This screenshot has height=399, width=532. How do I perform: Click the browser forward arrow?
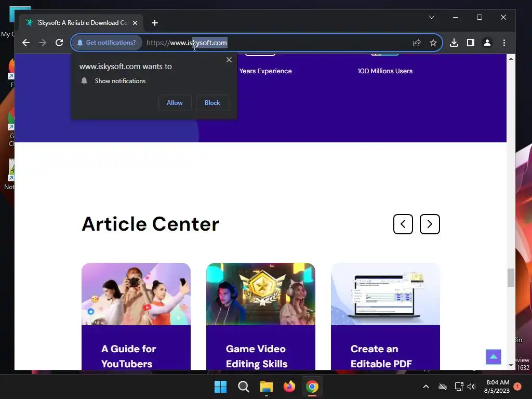point(43,43)
